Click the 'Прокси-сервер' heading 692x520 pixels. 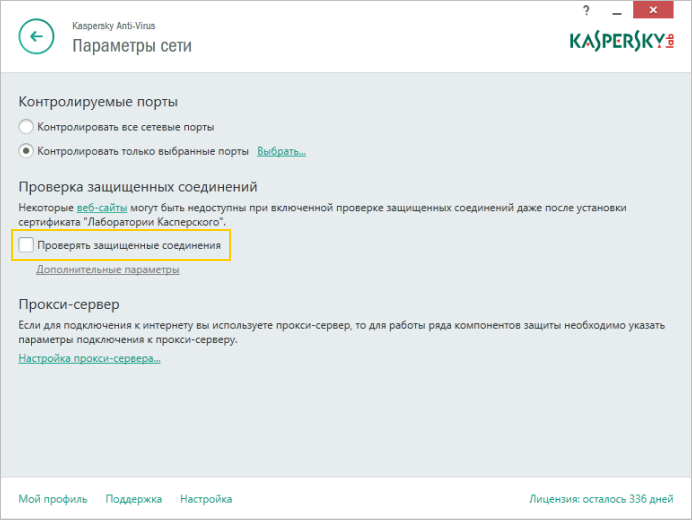pyautogui.click(x=69, y=305)
